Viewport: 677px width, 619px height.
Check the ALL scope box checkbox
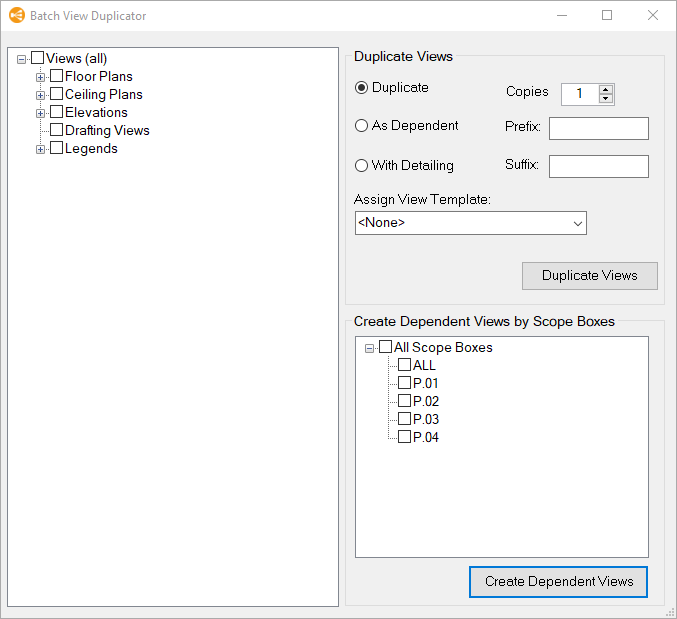click(405, 364)
